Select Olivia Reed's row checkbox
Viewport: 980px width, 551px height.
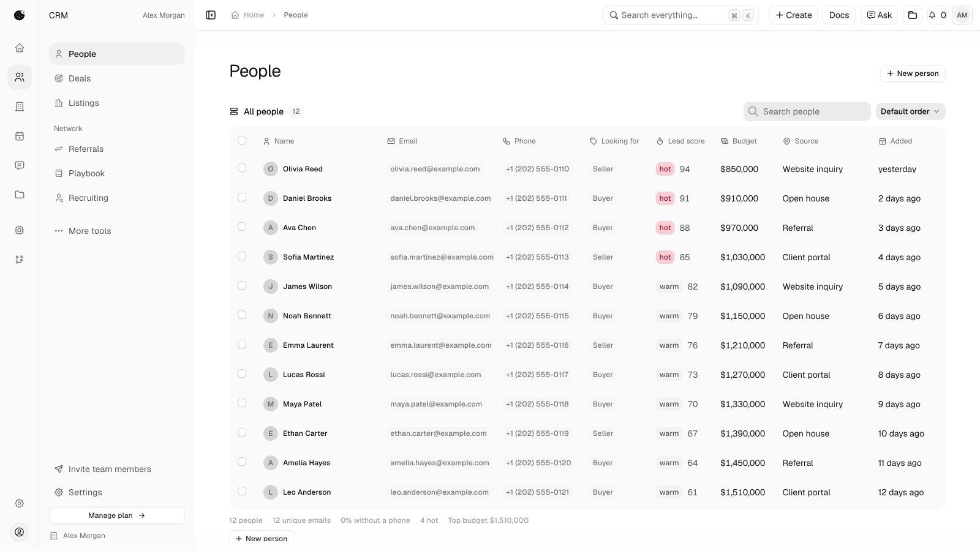tap(242, 168)
